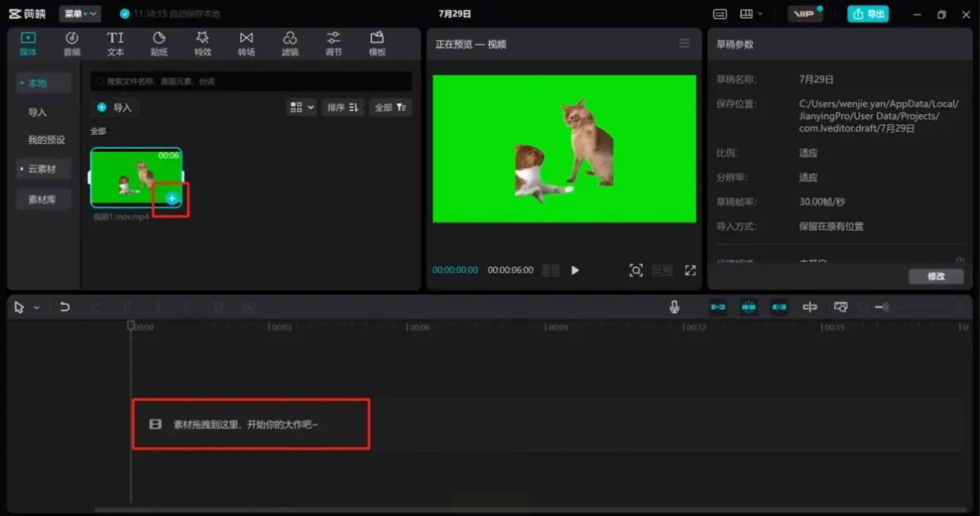This screenshot has width=980, height=516.
Task: Expand the 云素材 sidebar section
Action: coord(43,169)
